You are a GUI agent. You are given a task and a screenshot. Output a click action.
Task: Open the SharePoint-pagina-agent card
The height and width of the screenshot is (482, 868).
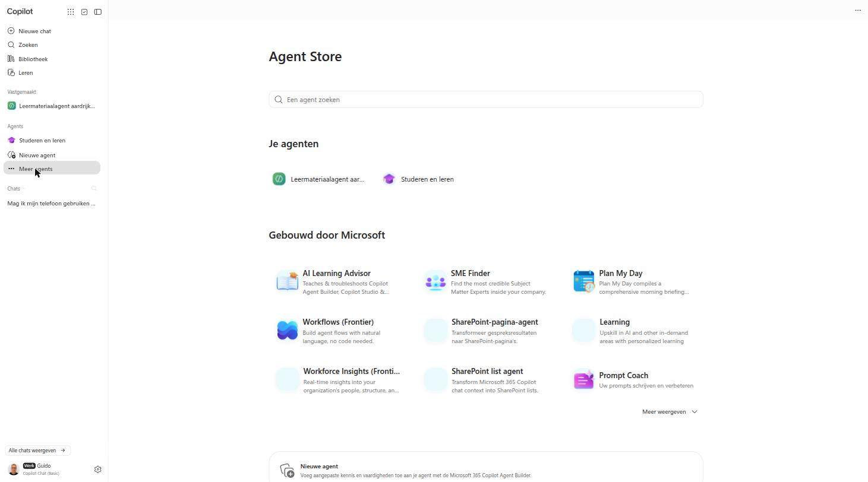[486, 331]
